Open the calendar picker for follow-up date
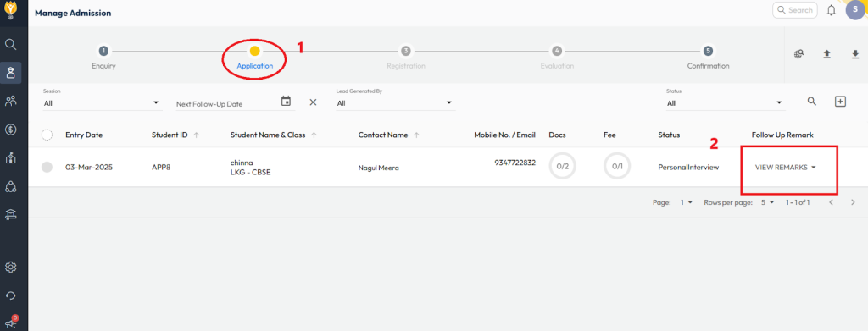The height and width of the screenshot is (331, 868). point(286,101)
